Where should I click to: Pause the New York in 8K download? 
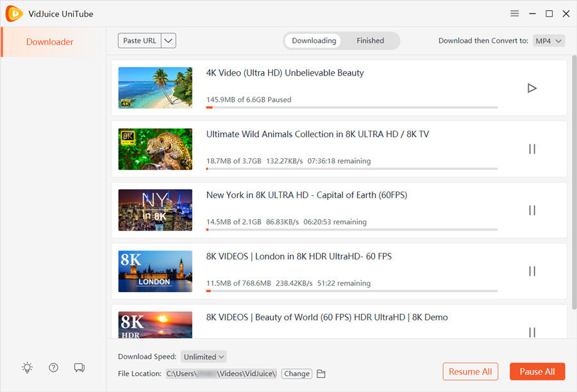pyautogui.click(x=531, y=210)
